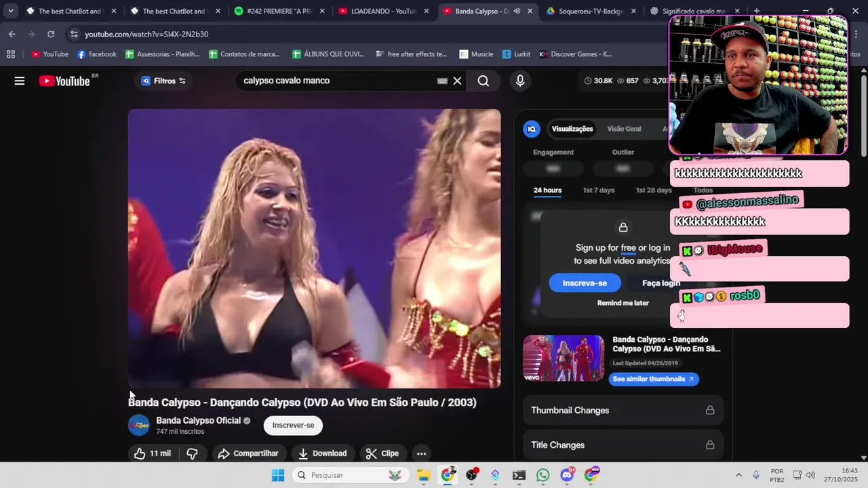868x488 pixels.
Task: Reload the page with the refresh icon
Action: [51, 34]
